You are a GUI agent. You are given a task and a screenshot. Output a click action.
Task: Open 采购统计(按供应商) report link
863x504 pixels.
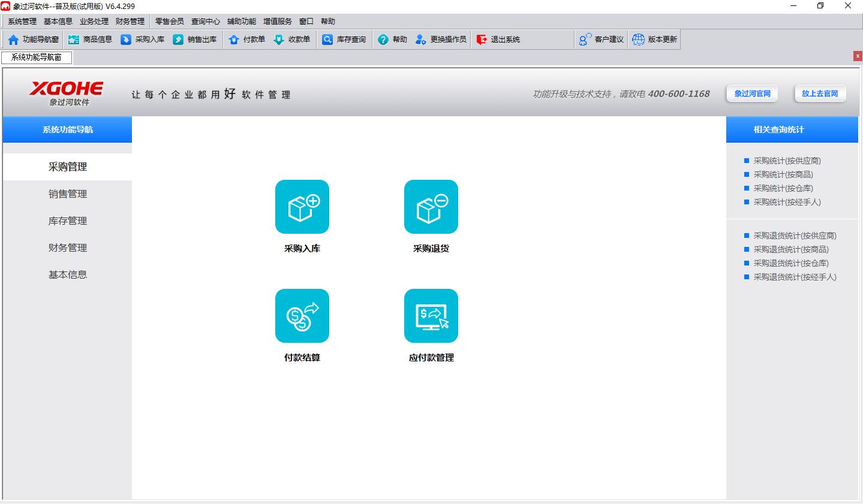pos(787,161)
